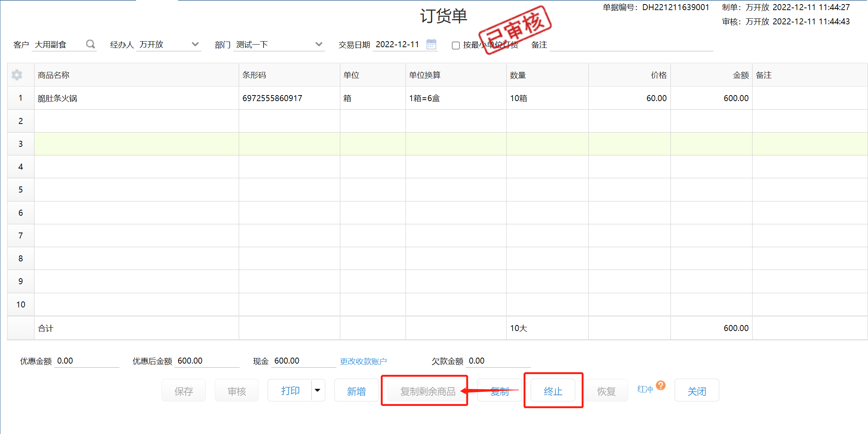Viewport: 868px width, 434px height.
Task: Show help for 红冲 question mark
Action: [x=661, y=385]
